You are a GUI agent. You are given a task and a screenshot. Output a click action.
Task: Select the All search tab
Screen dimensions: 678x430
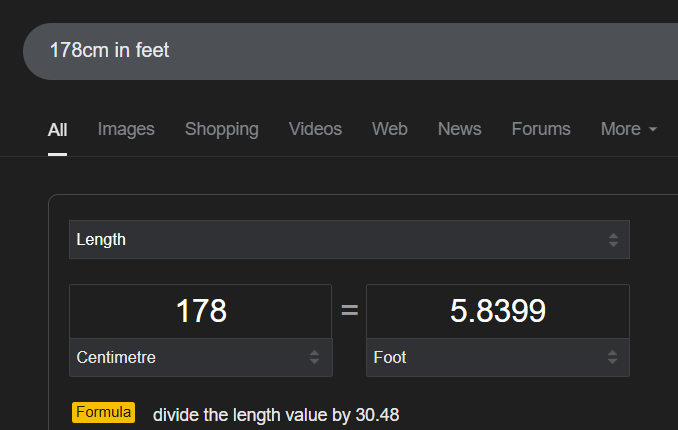[57, 130]
